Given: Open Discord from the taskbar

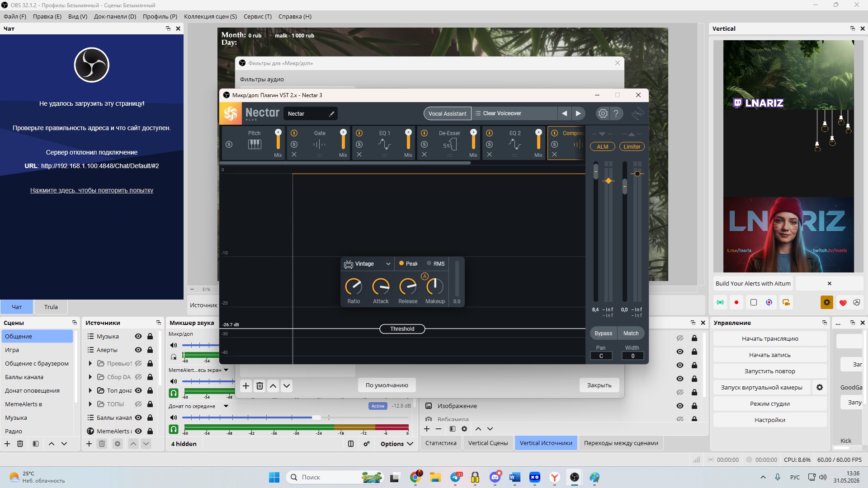Looking at the screenshot, I should click(x=495, y=477).
